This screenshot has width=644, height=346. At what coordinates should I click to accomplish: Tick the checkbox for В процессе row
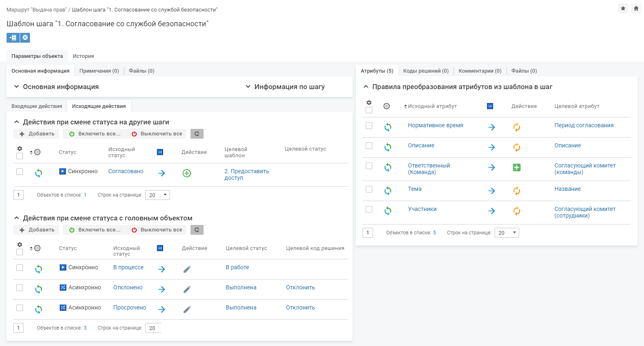pyautogui.click(x=20, y=268)
